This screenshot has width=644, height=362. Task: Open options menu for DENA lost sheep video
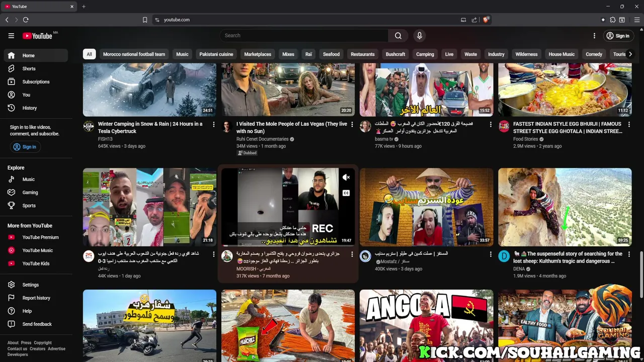[x=629, y=254]
